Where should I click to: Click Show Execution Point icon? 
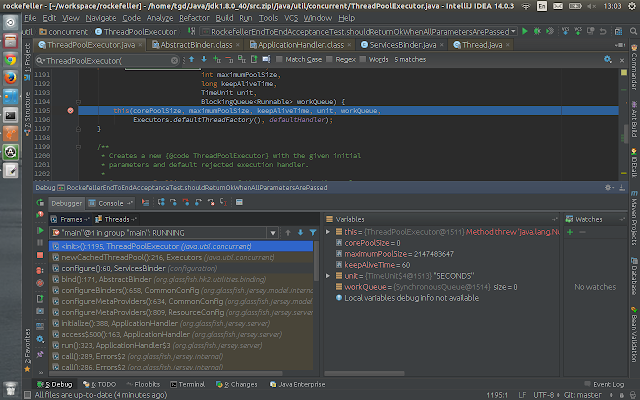(x=145, y=202)
